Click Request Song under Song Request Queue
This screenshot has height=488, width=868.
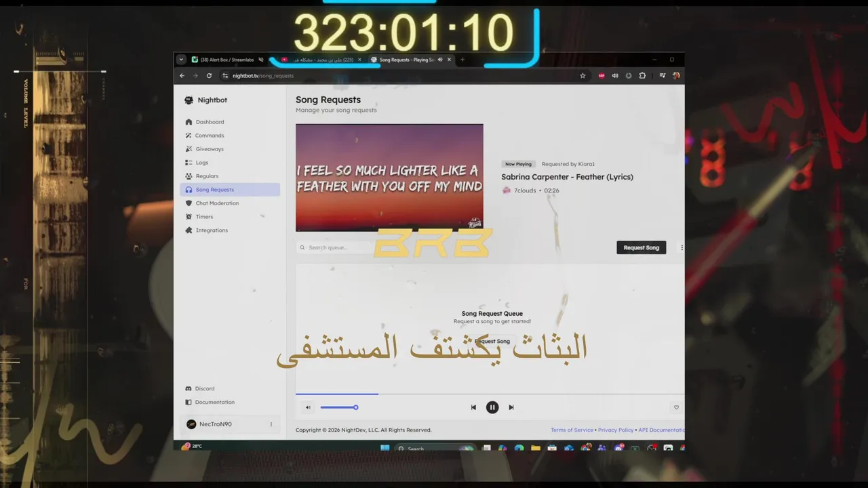coord(492,341)
